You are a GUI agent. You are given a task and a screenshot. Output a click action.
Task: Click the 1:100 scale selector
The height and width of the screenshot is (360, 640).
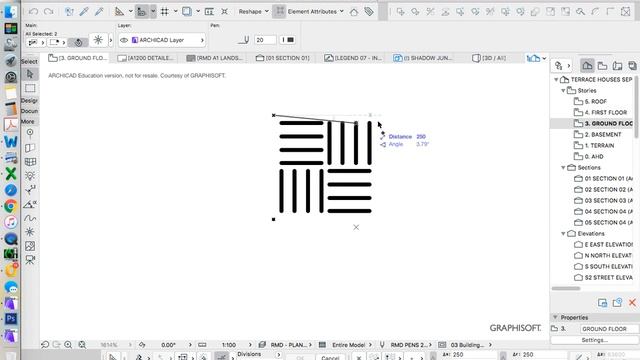point(229,345)
